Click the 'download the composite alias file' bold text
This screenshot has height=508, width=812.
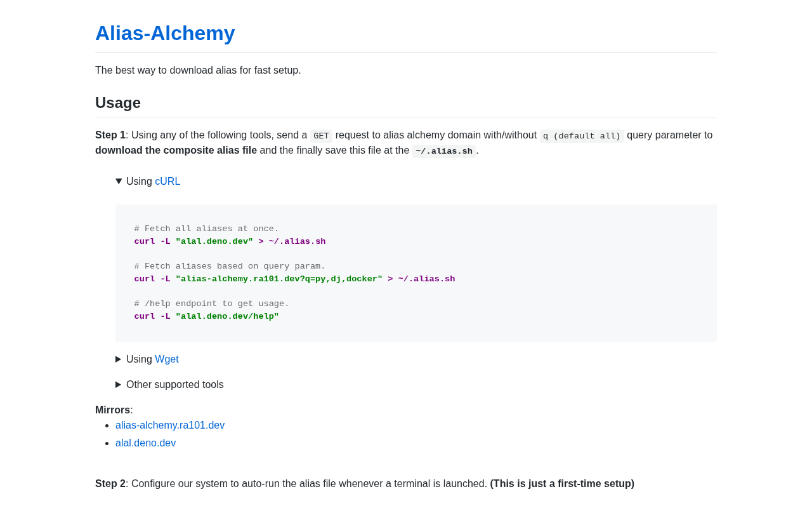pos(176,150)
